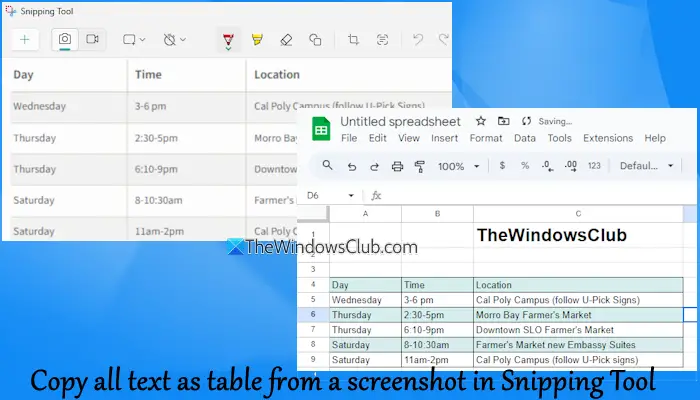700x400 pixels.
Task: Open the Insert menu in Sheets
Action: (x=444, y=138)
